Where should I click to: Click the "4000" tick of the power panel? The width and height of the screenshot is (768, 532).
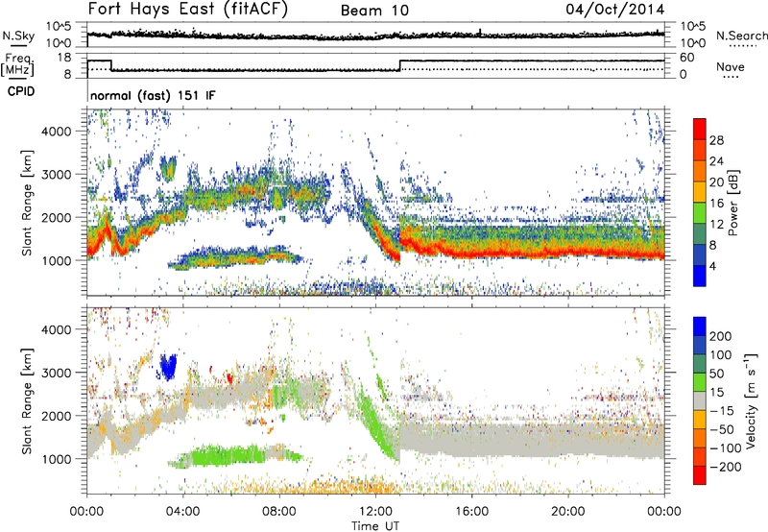pyautogui.click(x=56, y=132)
